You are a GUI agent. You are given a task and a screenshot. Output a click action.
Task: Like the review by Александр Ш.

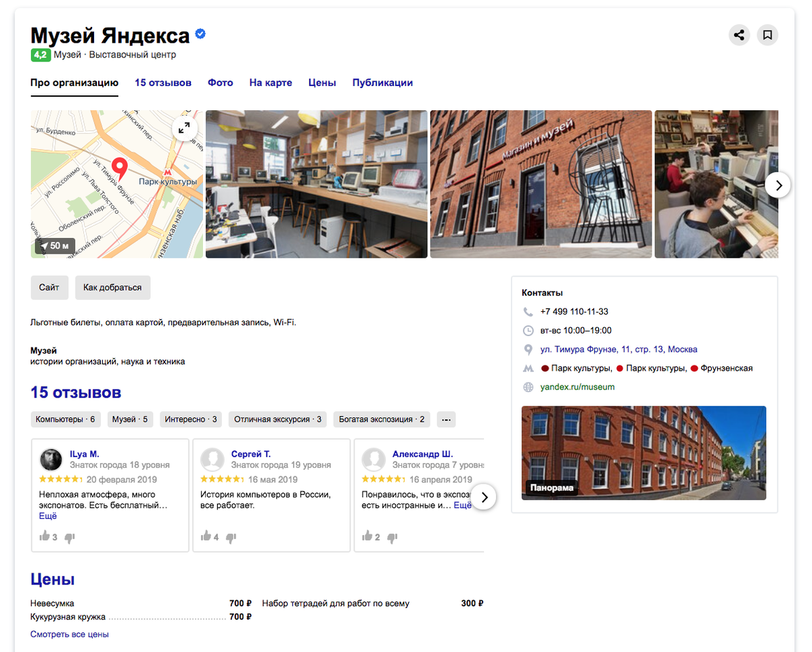click(x=367, y=537)
